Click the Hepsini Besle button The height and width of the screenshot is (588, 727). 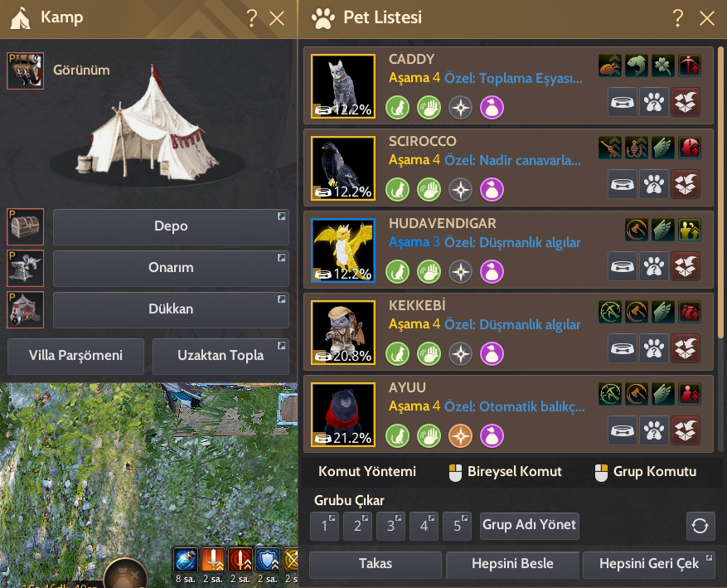point(512,564)
